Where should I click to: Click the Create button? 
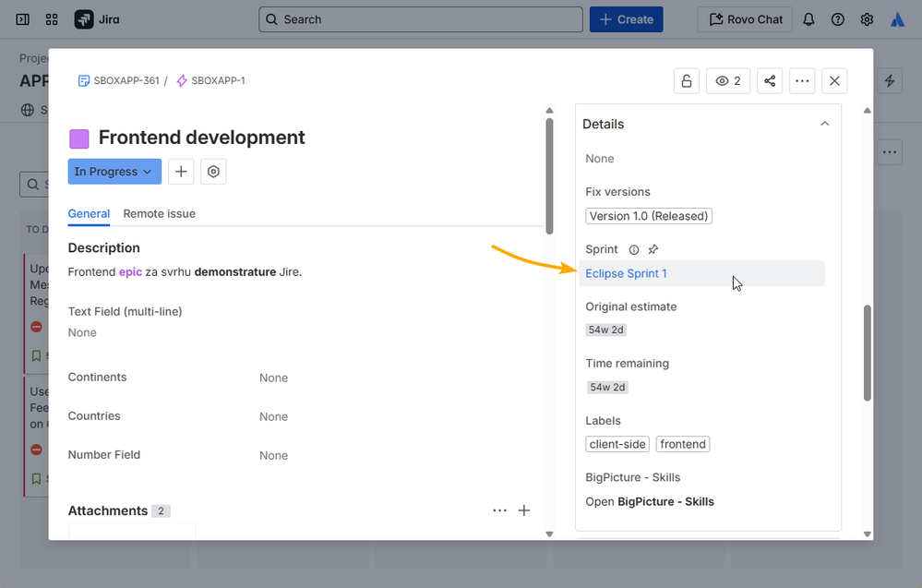pos(627,19)
